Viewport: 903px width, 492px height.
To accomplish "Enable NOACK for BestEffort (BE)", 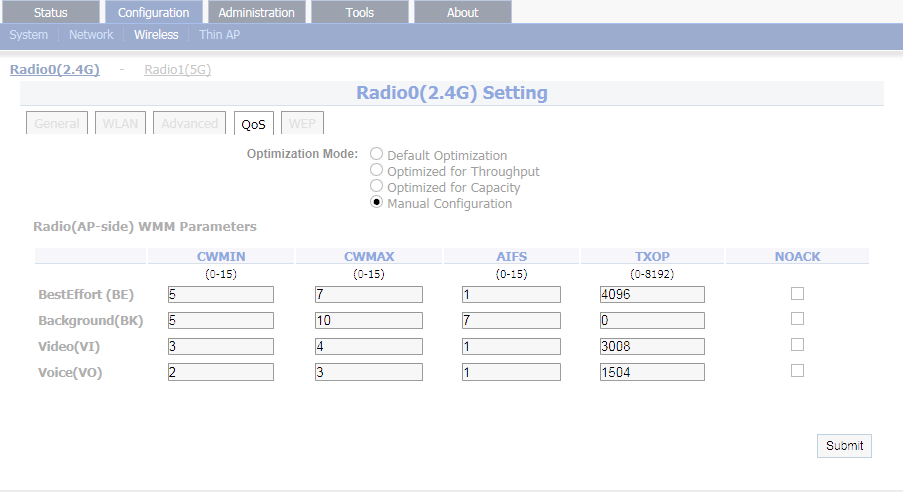I will point(797,293).
